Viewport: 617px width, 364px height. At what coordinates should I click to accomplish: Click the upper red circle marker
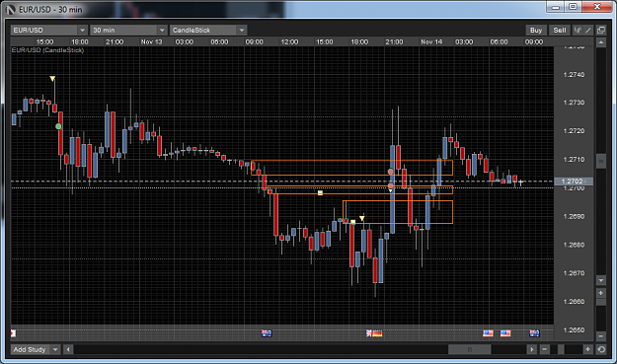click(x=391, y=172)
